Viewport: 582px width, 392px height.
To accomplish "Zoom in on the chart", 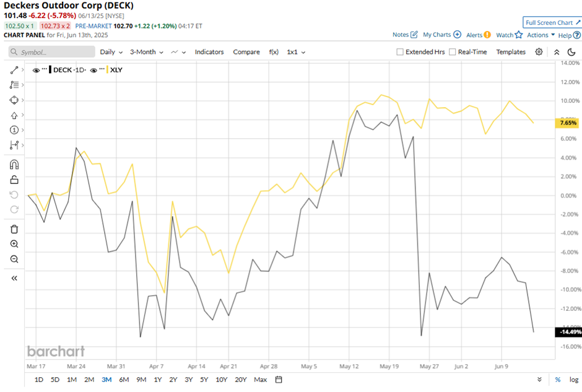I will (x=14, y=244).
